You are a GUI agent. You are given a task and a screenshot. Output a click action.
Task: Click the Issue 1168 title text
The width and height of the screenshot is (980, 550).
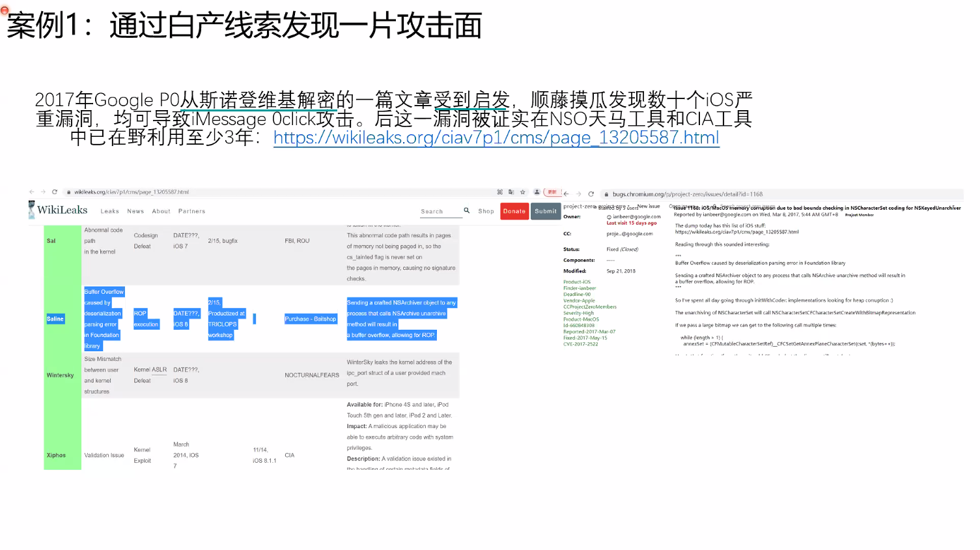817,209
